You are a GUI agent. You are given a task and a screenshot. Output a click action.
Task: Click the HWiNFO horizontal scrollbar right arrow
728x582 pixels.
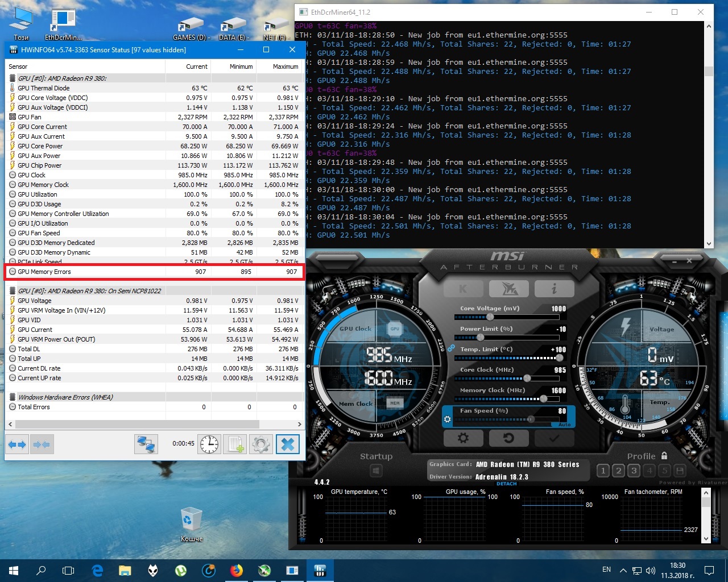pyautogui.click(x=299, y=424)
